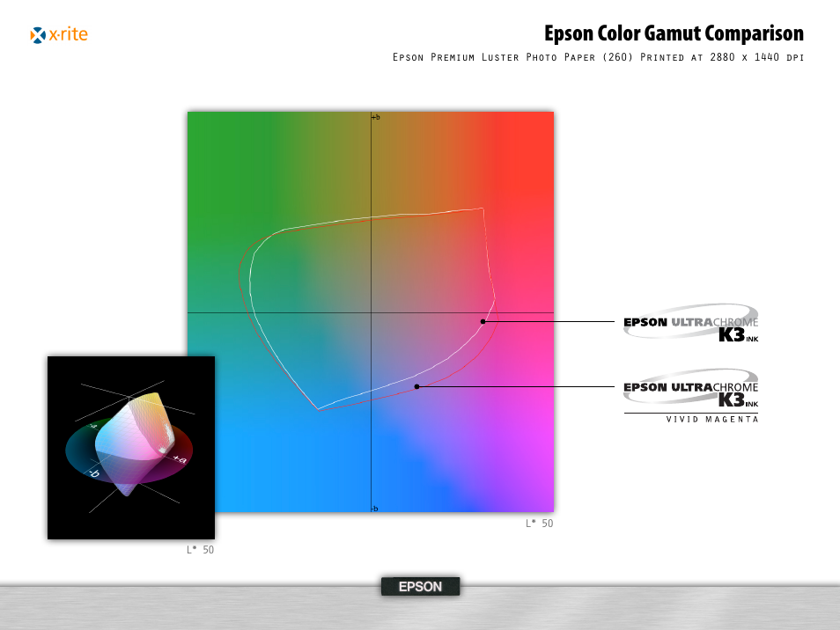Viewport: 840px width, 630px height.
Task: Click the "L* 50" label under the 3D thumbnail
Action: click(x=201, y=550)
